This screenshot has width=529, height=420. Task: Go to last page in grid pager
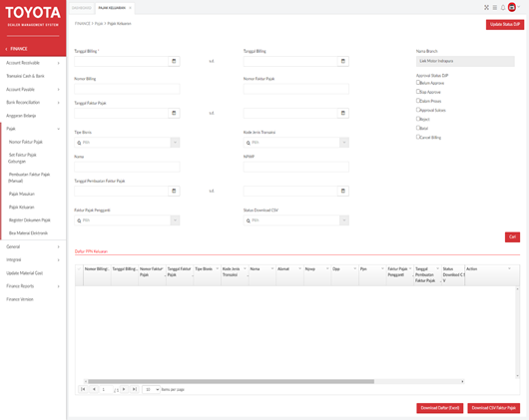click(135, 389)
